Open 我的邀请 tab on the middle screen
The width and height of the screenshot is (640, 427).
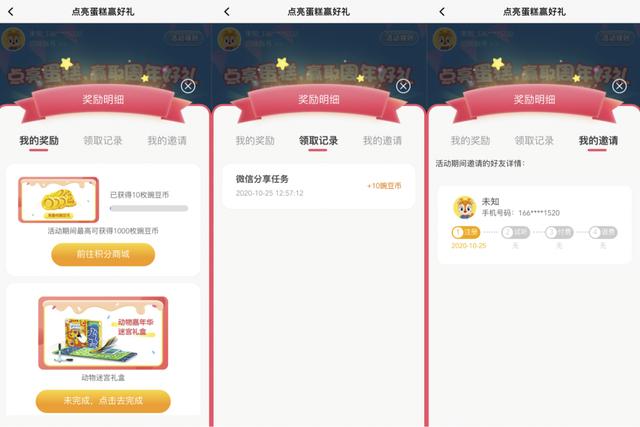tap(382, 141)
